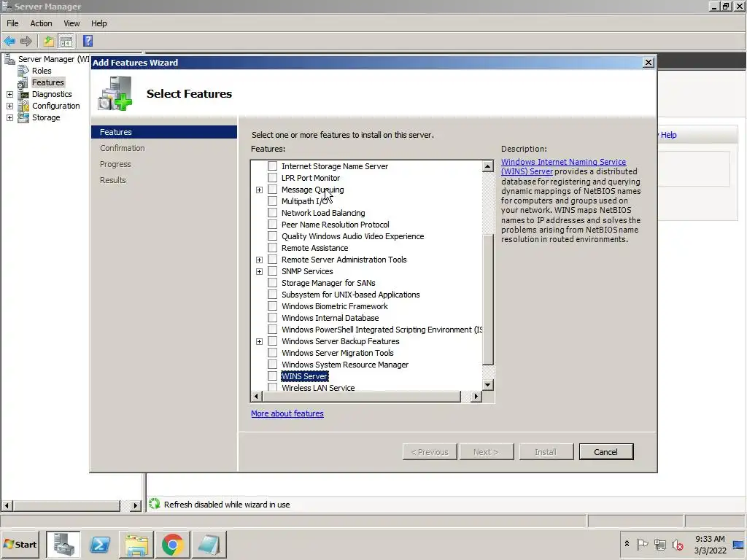Select the Roles node in the tree
The image size is (747, 560).
(x=42, y=71)
